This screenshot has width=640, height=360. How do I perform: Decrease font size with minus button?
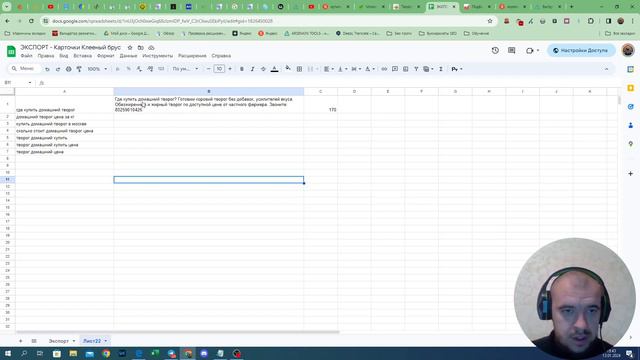[209, 69]
